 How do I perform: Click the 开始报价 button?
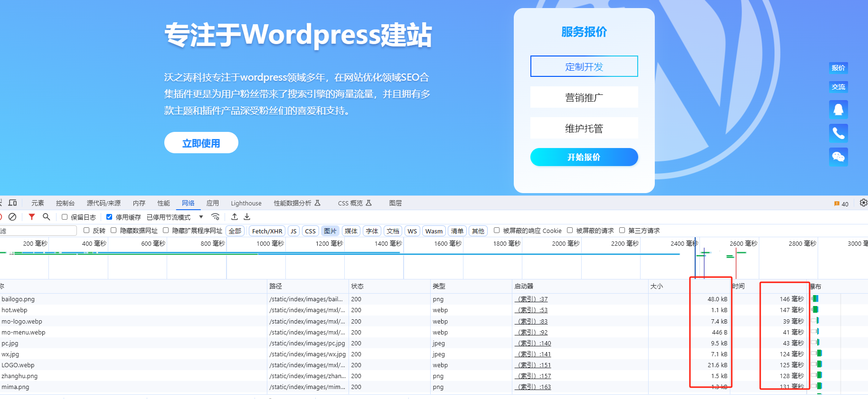tap(584, 157)
